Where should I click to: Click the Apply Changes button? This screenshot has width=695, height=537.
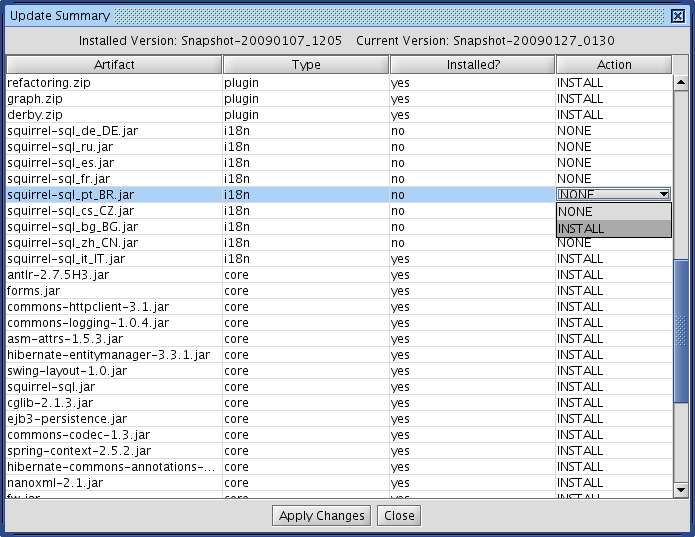(321, 516)
